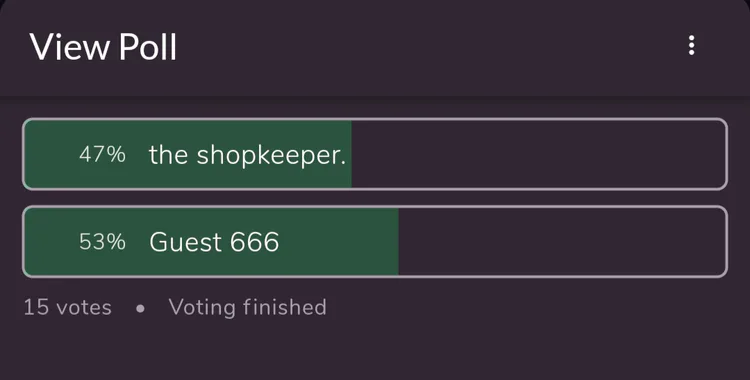
Task: Click the unfilled part of shopkeeper bar
Action: (539, 154)
